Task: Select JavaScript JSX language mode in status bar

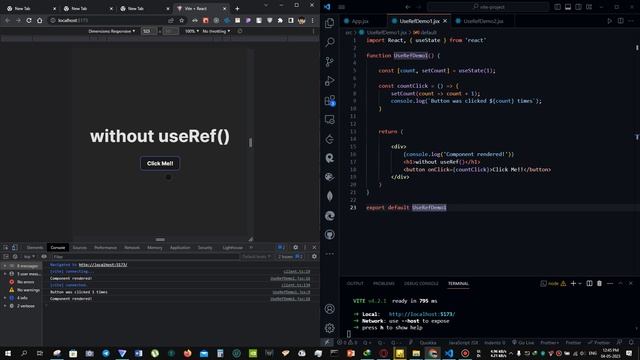Action: click(463, 342)
